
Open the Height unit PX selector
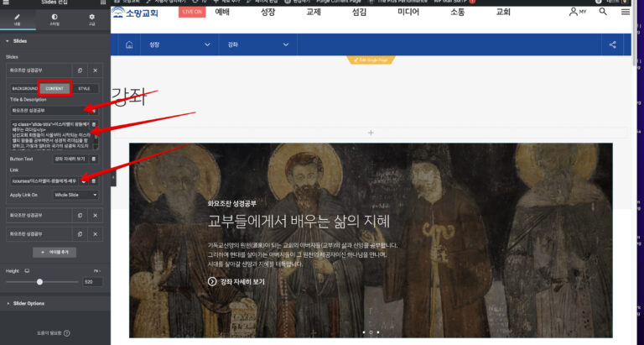coord(97,271)
